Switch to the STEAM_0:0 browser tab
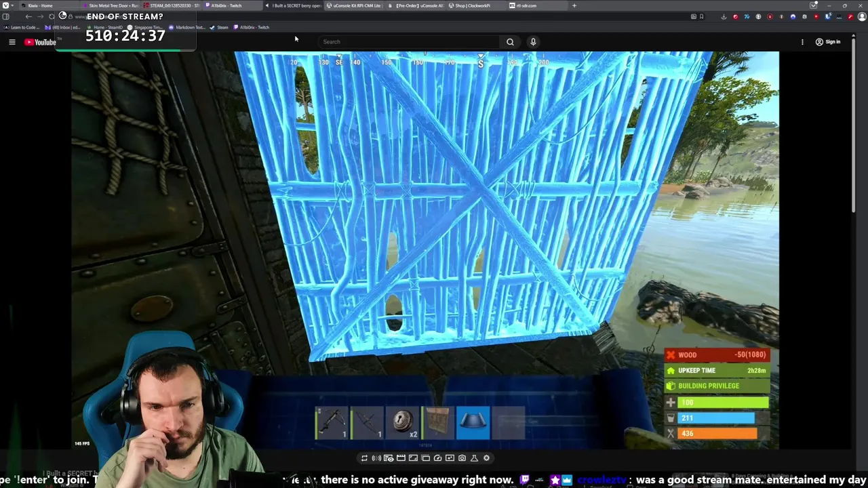This screenshot has width=868, height=488. point(171,5)
